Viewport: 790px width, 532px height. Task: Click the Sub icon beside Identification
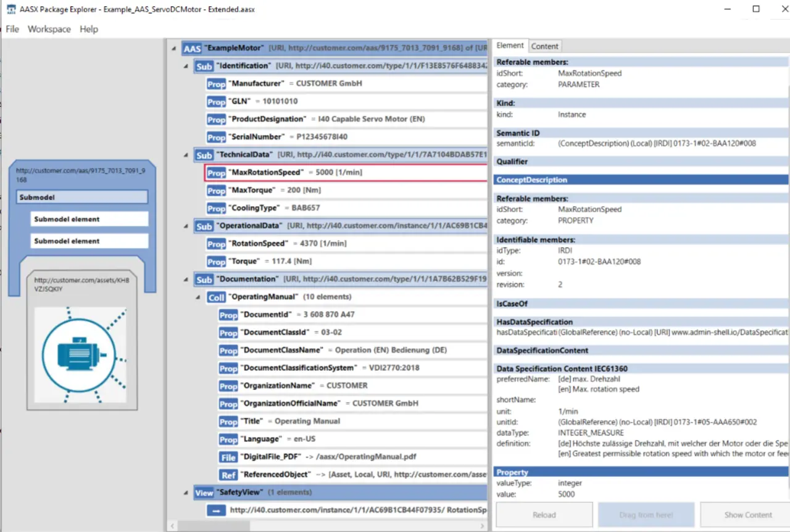204,66
